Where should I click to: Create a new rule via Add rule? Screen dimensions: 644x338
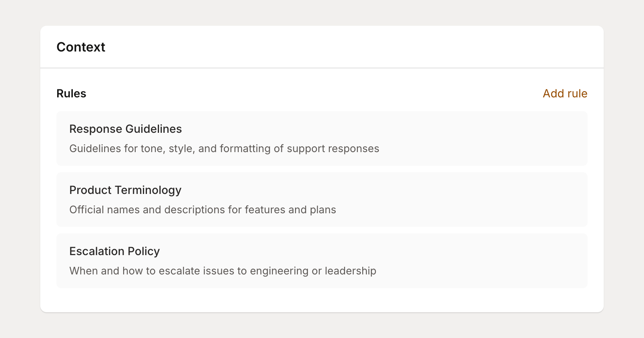coord(565,93)
